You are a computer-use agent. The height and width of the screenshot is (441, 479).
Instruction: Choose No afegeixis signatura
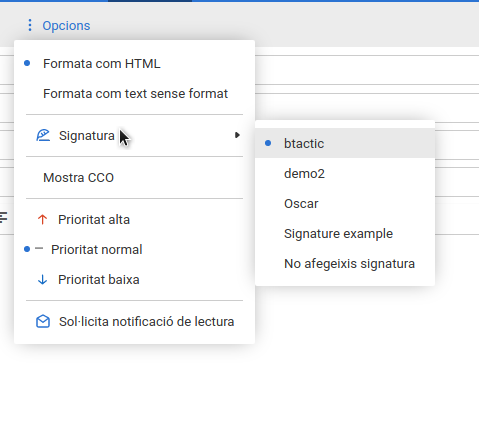pyautogui.click(x=345, y=263)
